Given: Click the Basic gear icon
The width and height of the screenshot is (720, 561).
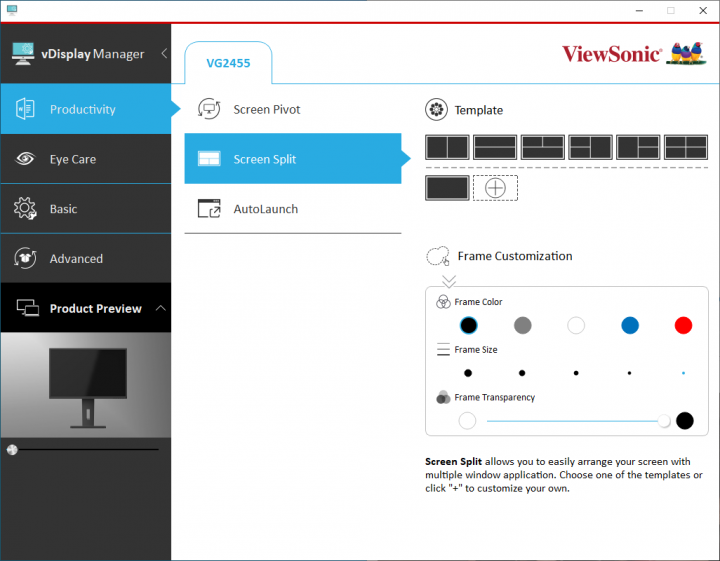Looking at the screenshot, I should (25, 208).
